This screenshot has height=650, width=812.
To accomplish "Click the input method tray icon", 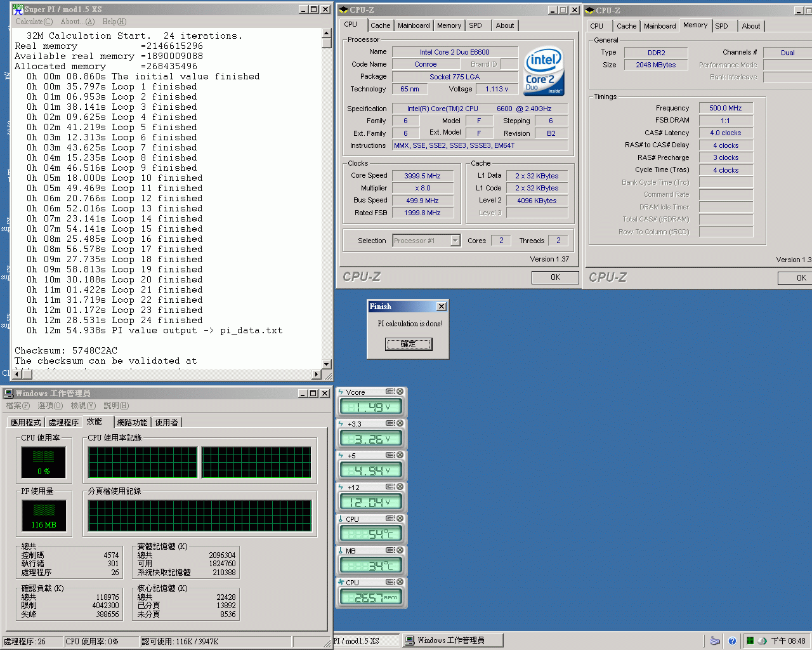I will coord(715,641).
